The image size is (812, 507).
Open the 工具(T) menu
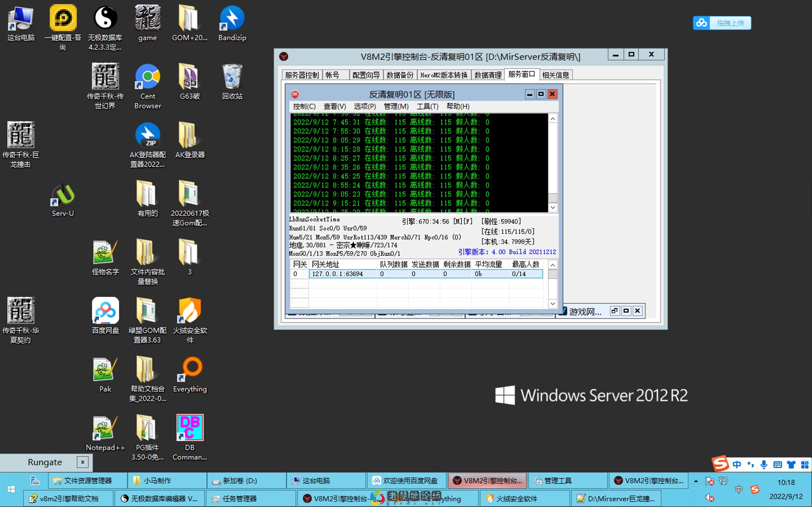click(x=427, y=106)
